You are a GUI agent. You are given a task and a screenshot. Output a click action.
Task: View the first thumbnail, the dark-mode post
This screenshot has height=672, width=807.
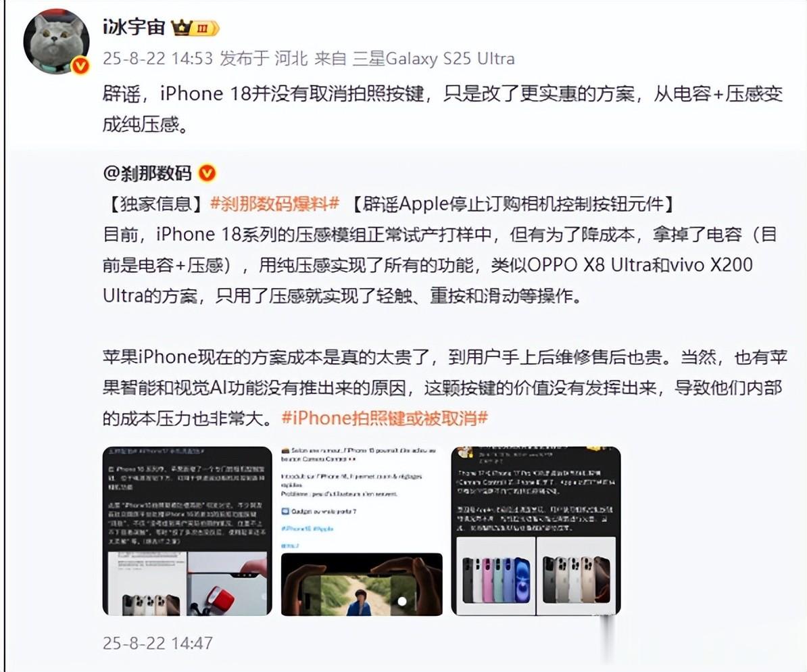point(187,531)
